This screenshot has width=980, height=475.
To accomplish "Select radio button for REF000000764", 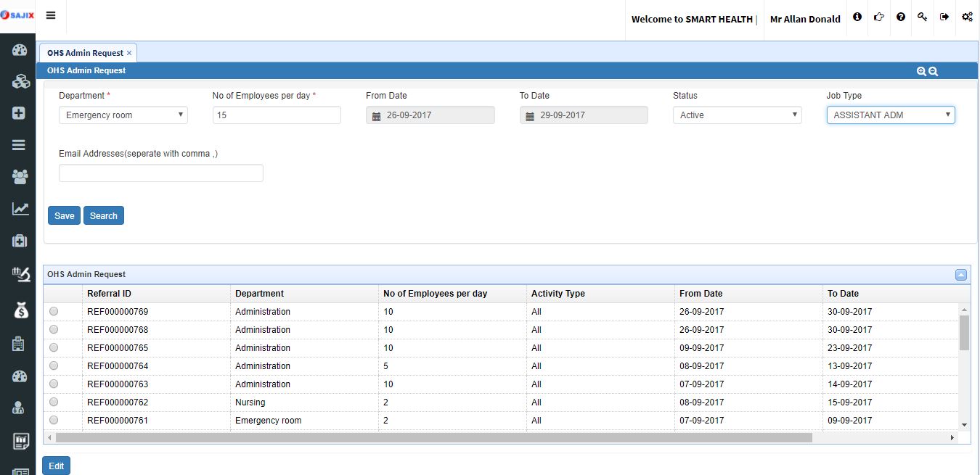I will pos(54,365).
